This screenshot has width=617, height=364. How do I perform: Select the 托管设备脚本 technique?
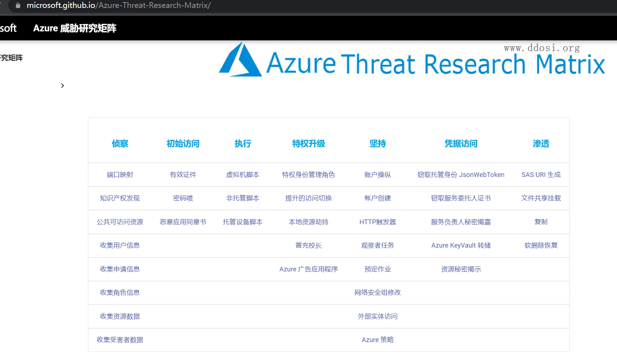click(x=243, y=222)
